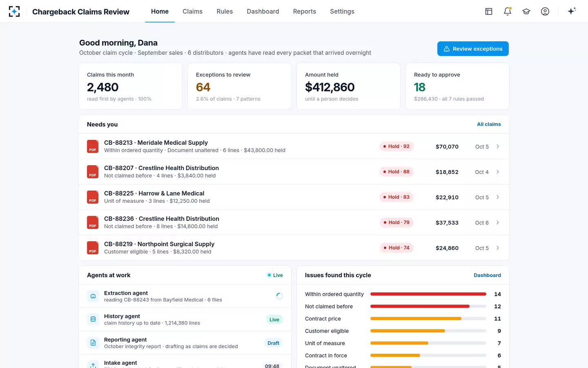This screenshot has height=368, width=588.
Task: Open the CB-88225 Harrow & Lane chevron
Action: (498, 197)
